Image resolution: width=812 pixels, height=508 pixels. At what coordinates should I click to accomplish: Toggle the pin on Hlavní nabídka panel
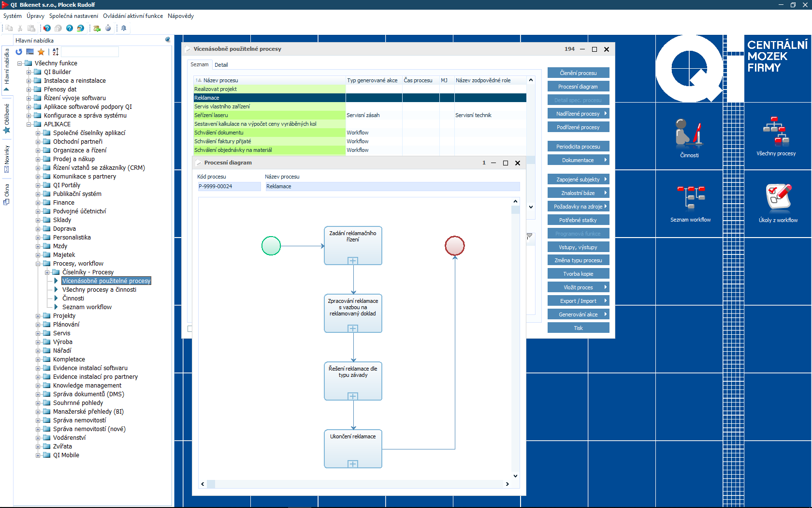(167, 40)
